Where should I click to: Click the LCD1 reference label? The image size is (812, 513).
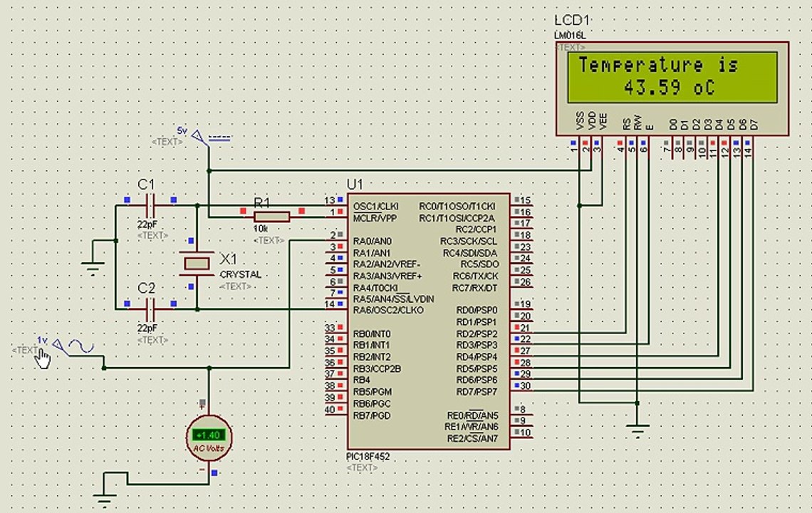coord(572,20)
